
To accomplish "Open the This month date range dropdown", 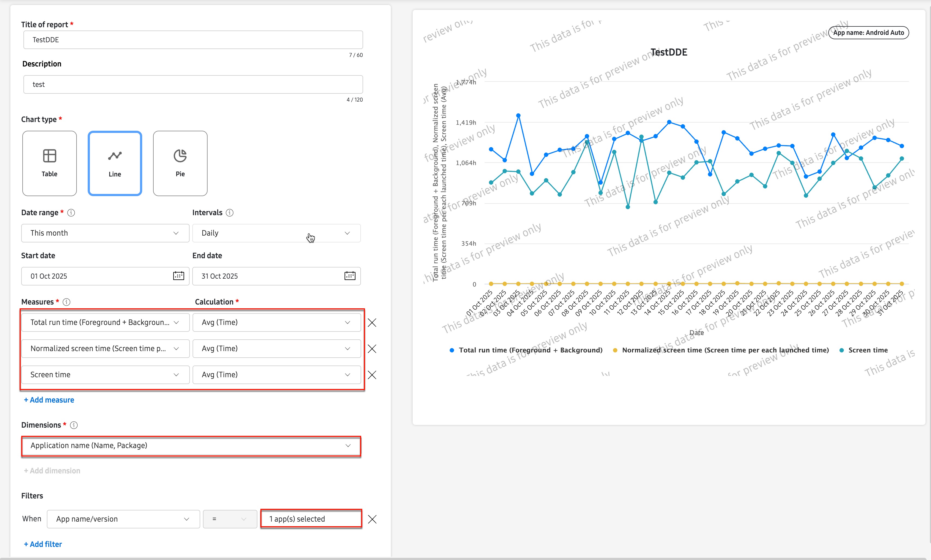I will pos(105,233).
